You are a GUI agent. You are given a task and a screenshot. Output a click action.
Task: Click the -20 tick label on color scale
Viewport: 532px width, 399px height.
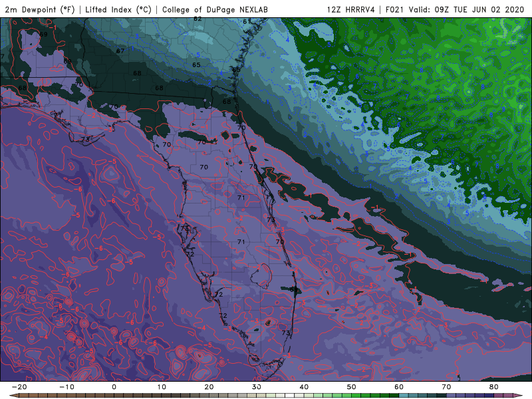pyautogui.click(x=19, y=387)
